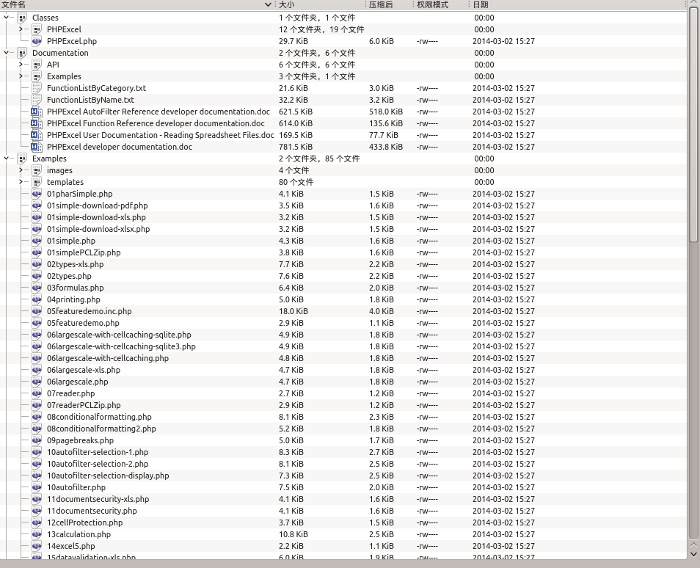The height and width of the screenshot is (568, 700).
Task: Click the 01simple-download-pdf.php file icon
Action: click(37, 205)
